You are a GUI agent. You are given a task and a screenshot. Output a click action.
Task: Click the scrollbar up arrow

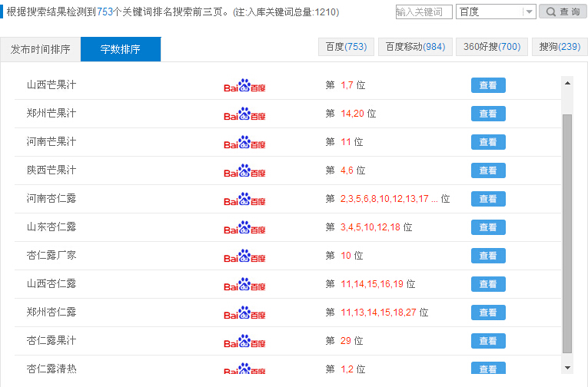[x=567, y=83]
